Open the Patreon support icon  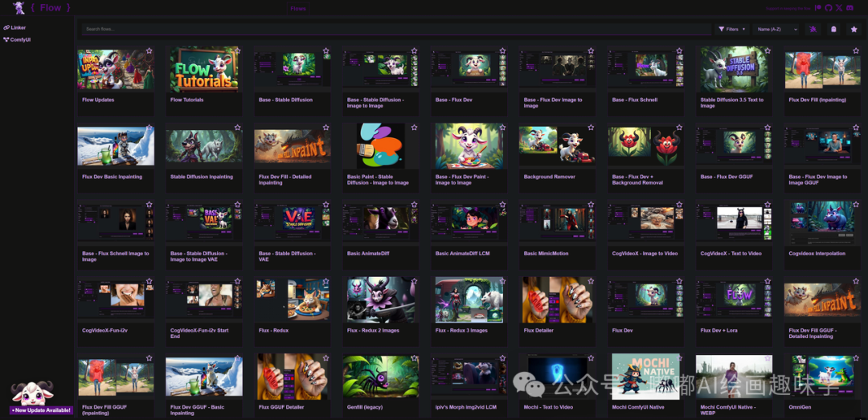(x=818, y=8)
